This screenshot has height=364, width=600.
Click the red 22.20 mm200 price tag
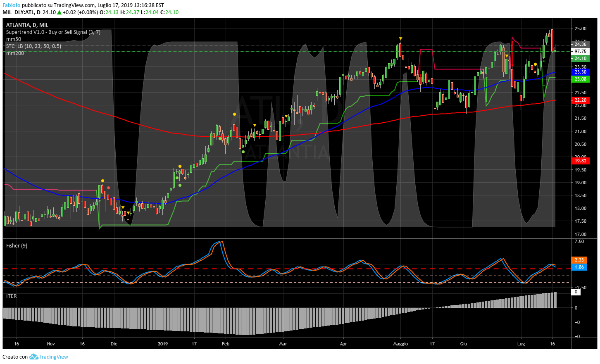pos(580,100)
